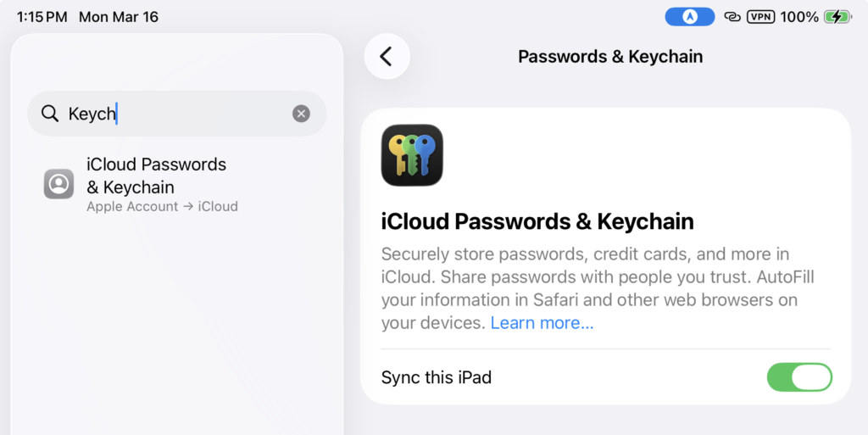The height and width of the screenshot is (435, 868).
Task: Tap the Apple Account → iCloud path subtitle
Action: [162, 207]
